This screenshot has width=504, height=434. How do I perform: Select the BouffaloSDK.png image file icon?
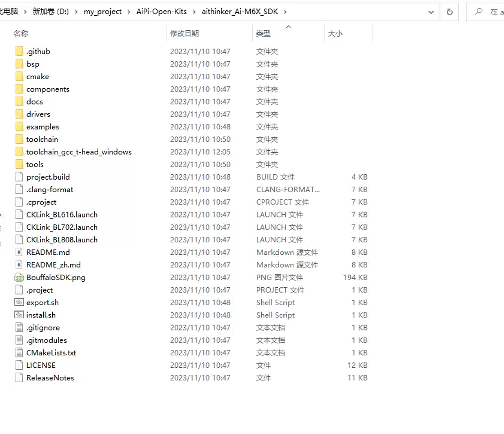tap(19, 277)
